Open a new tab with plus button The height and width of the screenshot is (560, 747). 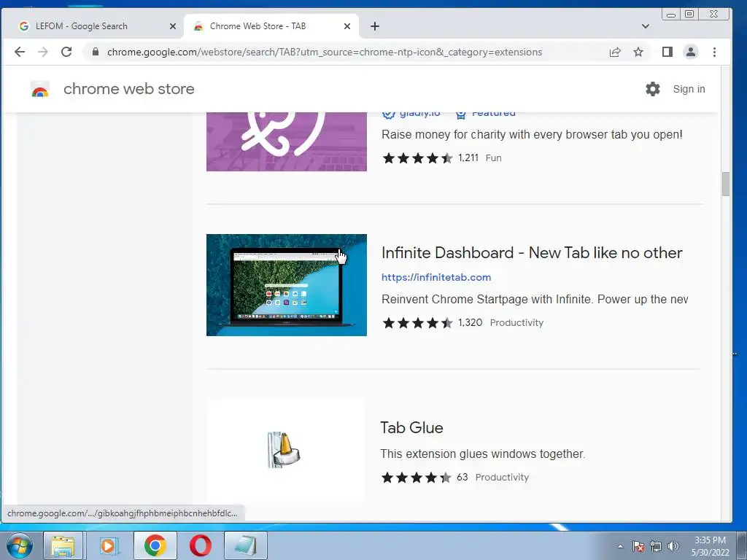tap(375, 26)
